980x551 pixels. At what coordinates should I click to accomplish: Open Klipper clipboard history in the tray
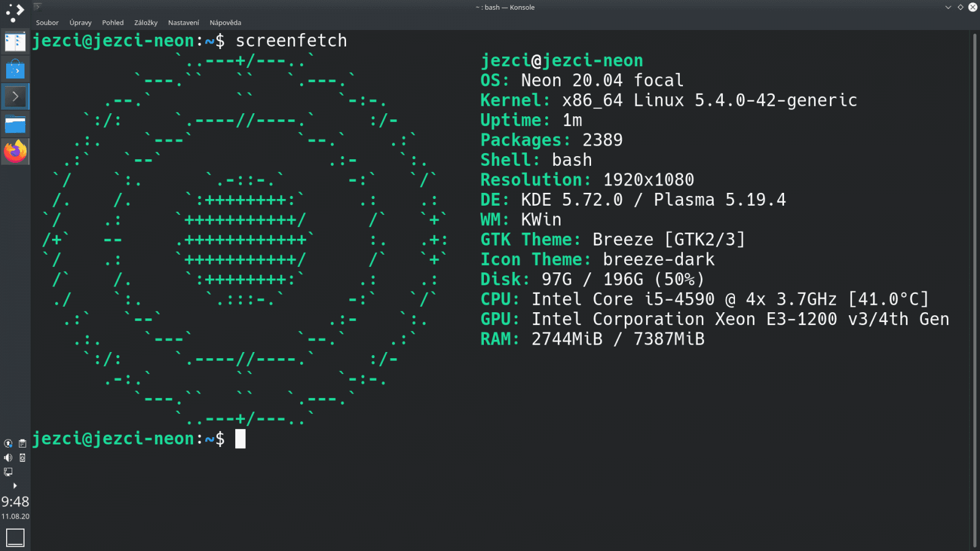(23, 443)
